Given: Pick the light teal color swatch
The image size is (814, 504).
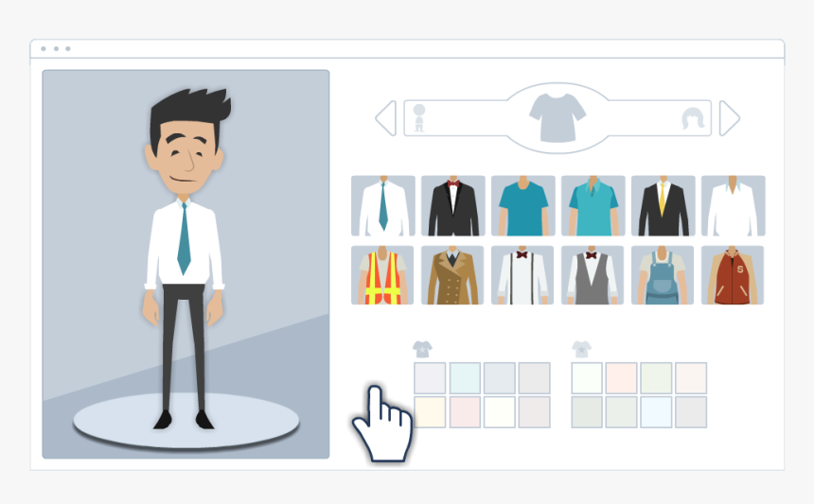Looking at the screenshot, I should 465,378.
